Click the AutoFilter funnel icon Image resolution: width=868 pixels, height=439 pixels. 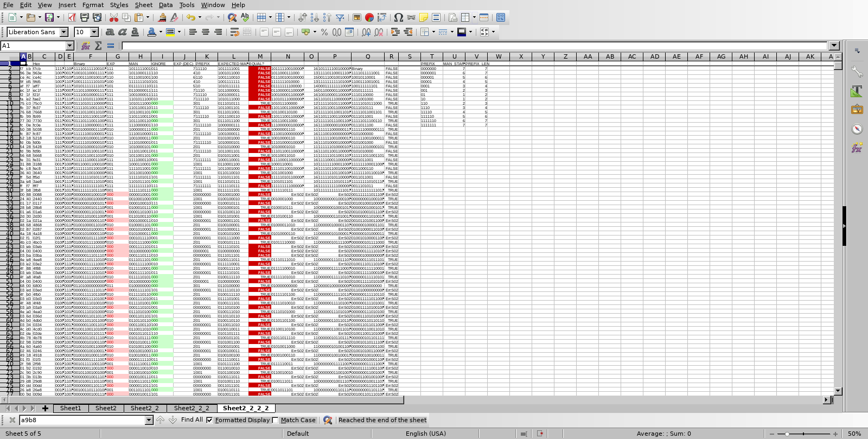[340, 17]
